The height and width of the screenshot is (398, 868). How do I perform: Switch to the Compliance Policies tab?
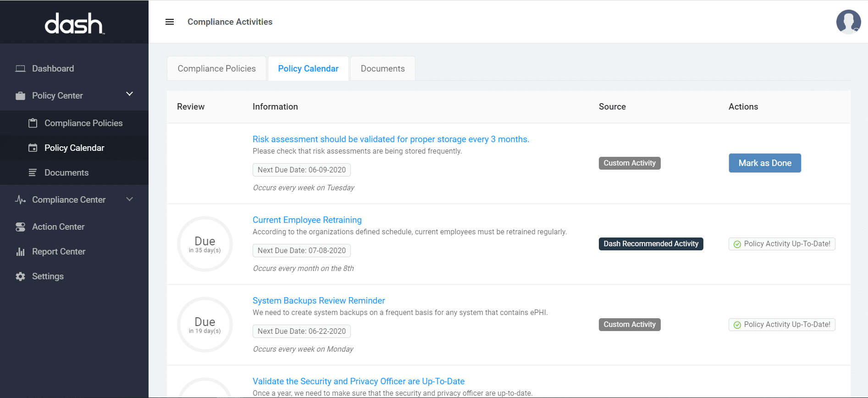[x=216, y=69]
